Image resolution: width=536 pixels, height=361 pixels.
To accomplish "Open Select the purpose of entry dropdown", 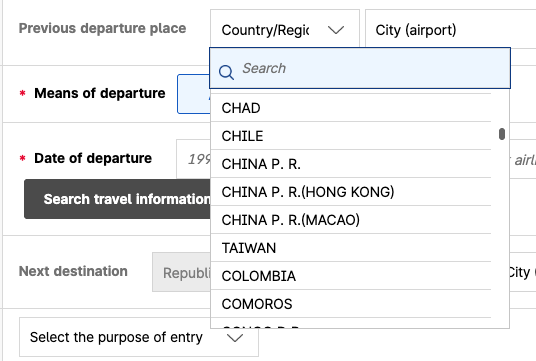I will pos(139,337).
